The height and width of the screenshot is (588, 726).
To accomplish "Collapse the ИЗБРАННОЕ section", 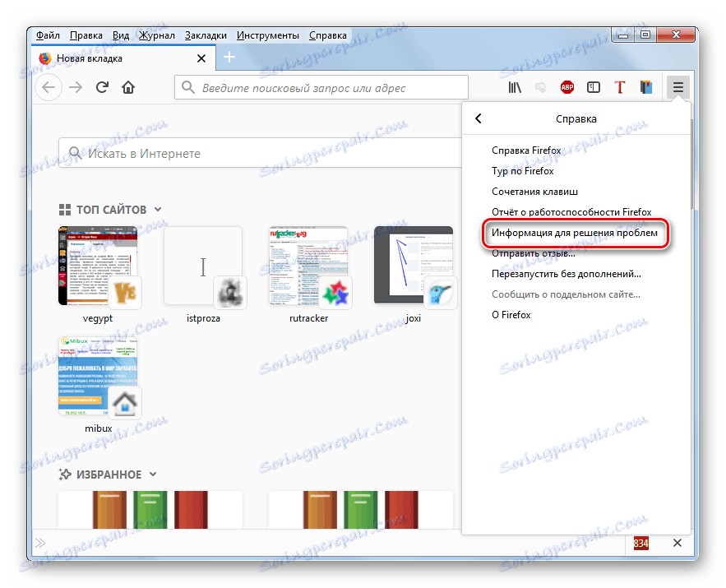I will [x=153, y=475].
